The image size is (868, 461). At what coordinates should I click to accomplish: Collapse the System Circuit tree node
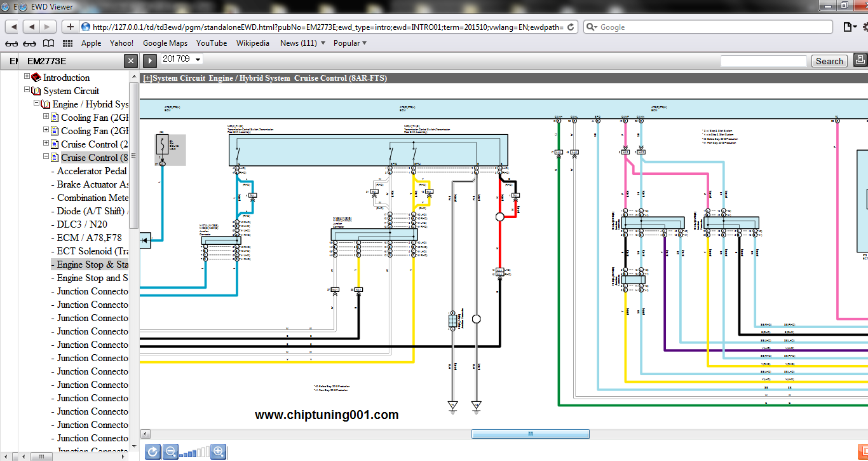pos(27,90)
